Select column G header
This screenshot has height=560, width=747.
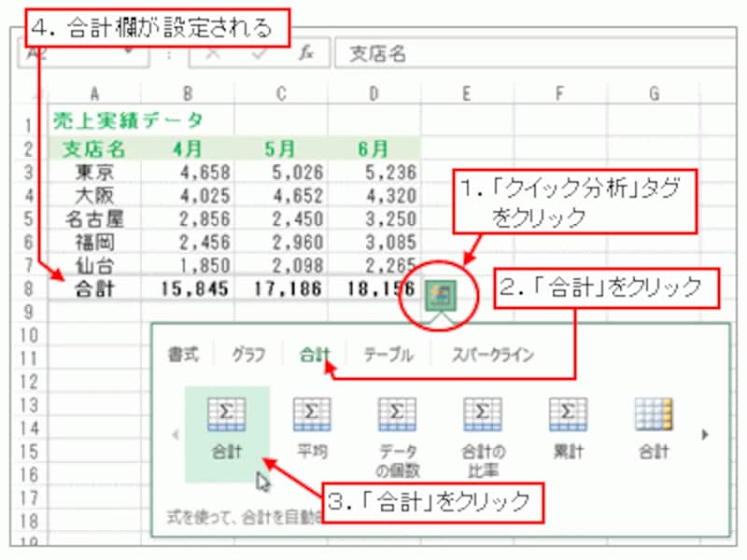pyautogui.click(x=654, y=94)
